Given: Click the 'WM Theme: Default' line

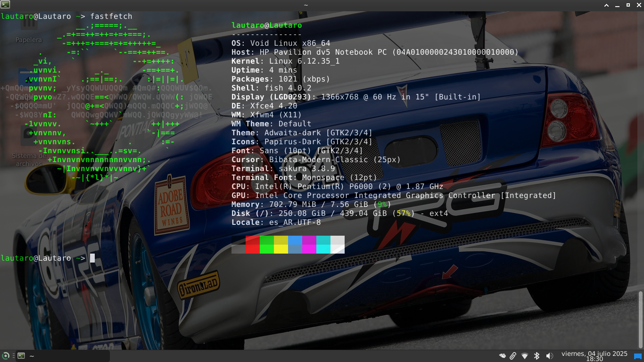Looking at the screenshot, I should [271, 123].
